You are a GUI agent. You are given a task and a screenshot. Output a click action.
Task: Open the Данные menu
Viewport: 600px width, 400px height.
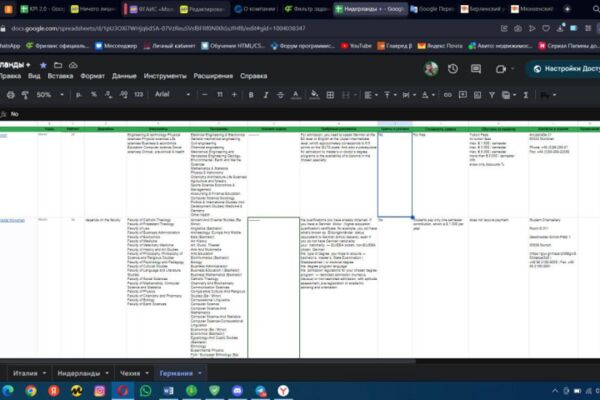[x=124, y=76]
